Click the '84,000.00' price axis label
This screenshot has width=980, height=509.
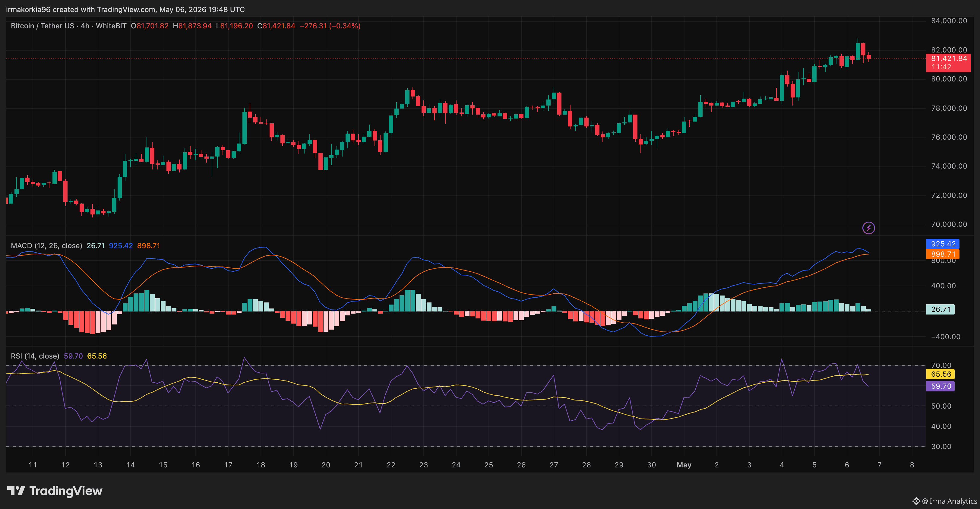tap(949, 21)
